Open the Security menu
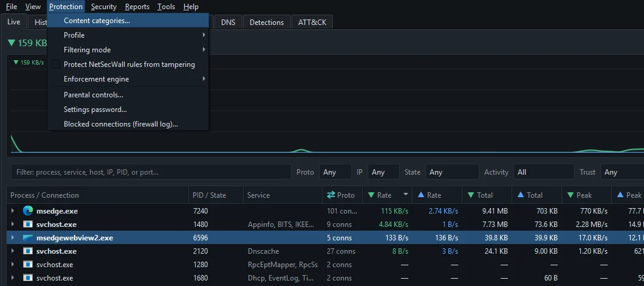Viewport: 644px width, 286px height. pyautogui.click(x=104, y=7)
